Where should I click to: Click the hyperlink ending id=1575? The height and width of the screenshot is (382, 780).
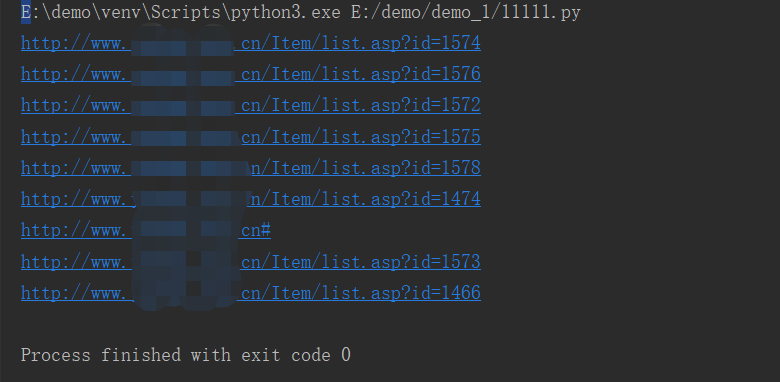pyautogui.click(x=251, y=136)
